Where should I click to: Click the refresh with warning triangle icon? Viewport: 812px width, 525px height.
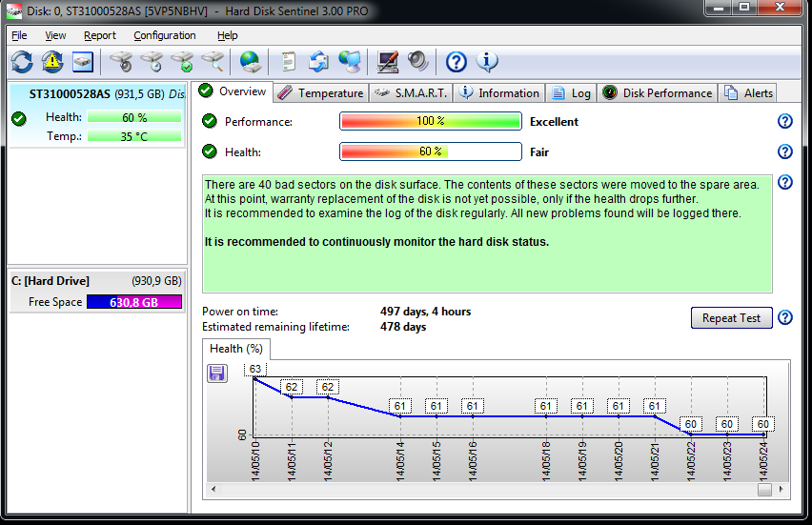coord(52,62)
